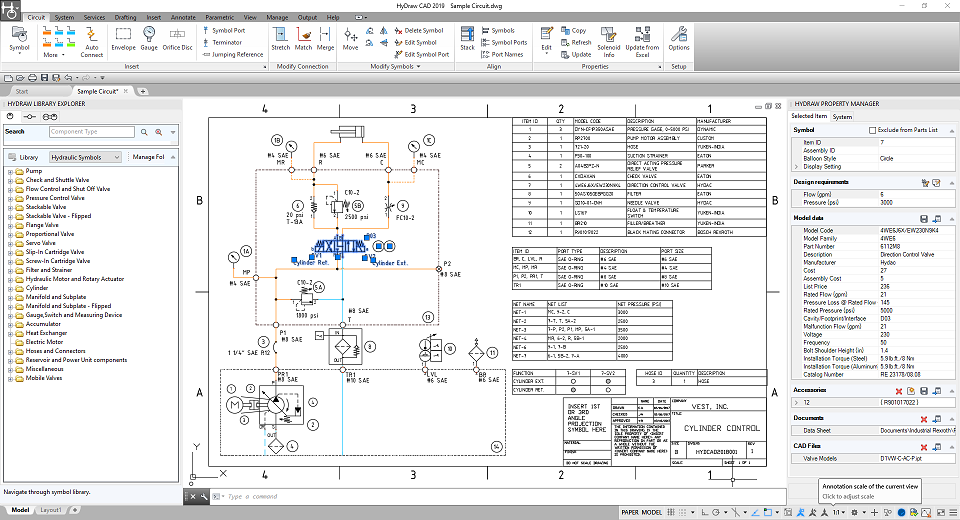Open the System tab in Property Manager
Image resolution: width=960 pixels, height=520 pixels.
(x=842, y=116)
